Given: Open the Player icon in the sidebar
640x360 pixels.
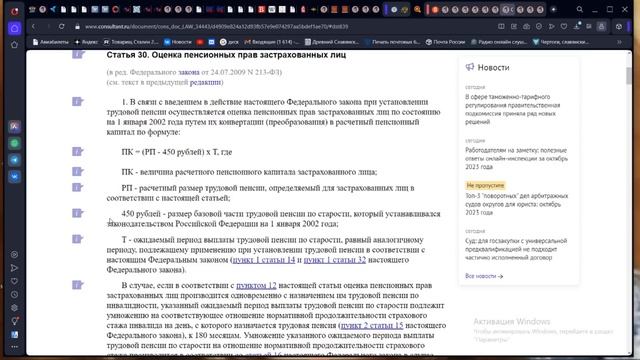Looking at the screenshot, I should point(14,254).
